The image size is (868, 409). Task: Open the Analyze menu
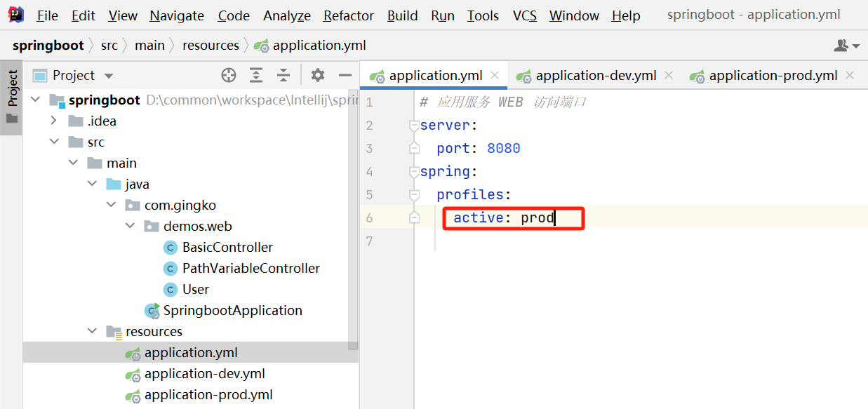(287, 15)
